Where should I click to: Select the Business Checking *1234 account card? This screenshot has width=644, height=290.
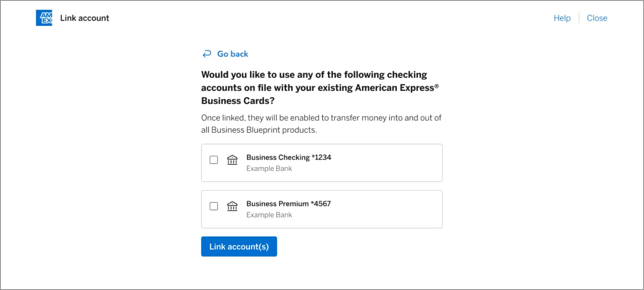point(322,163)
